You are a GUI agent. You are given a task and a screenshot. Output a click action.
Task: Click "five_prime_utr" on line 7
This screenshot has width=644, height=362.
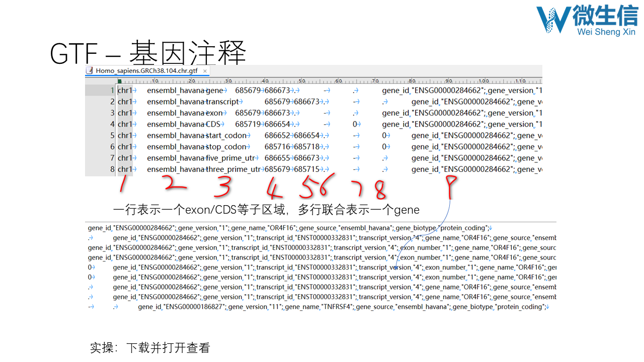point(230,158)
